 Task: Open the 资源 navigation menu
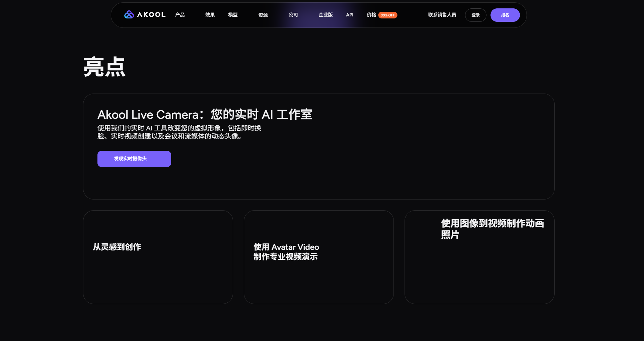tap(263, 15)
